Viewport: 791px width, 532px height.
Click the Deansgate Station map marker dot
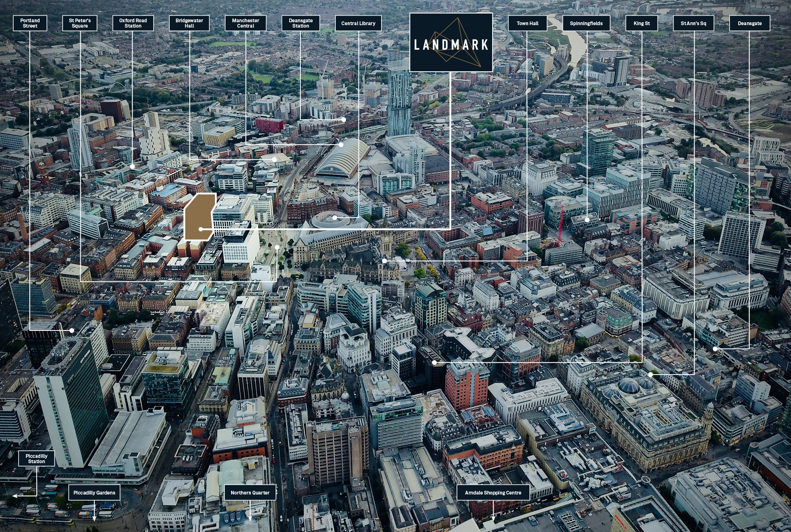coord(343,120)
